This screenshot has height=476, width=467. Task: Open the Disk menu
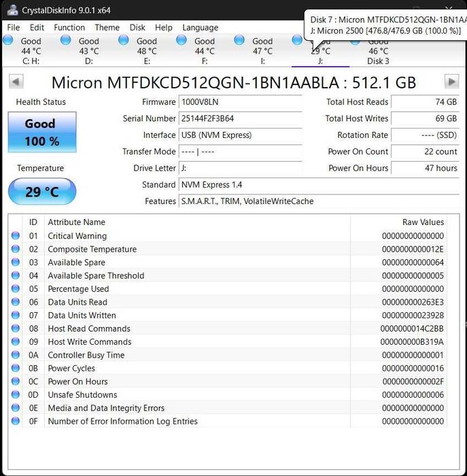(x=137, y=28)
